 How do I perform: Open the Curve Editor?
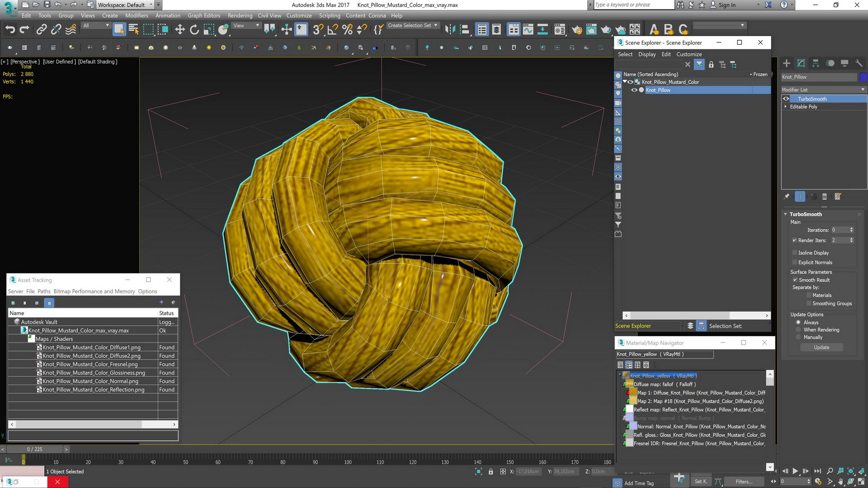point(528,30)
